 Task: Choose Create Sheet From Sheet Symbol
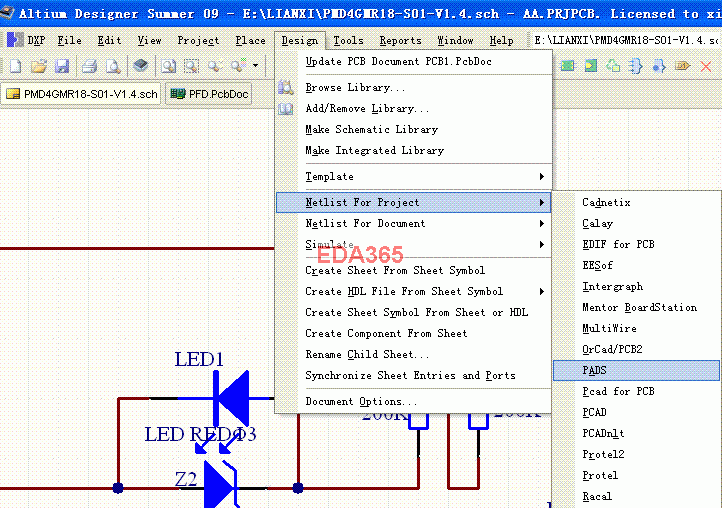point(413,270)
